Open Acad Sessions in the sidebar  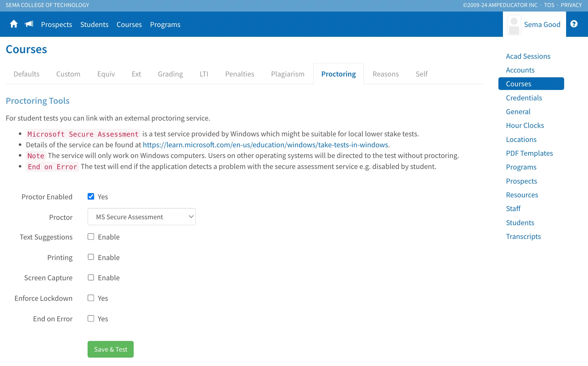pyautogui.click(x=528, y=56)
